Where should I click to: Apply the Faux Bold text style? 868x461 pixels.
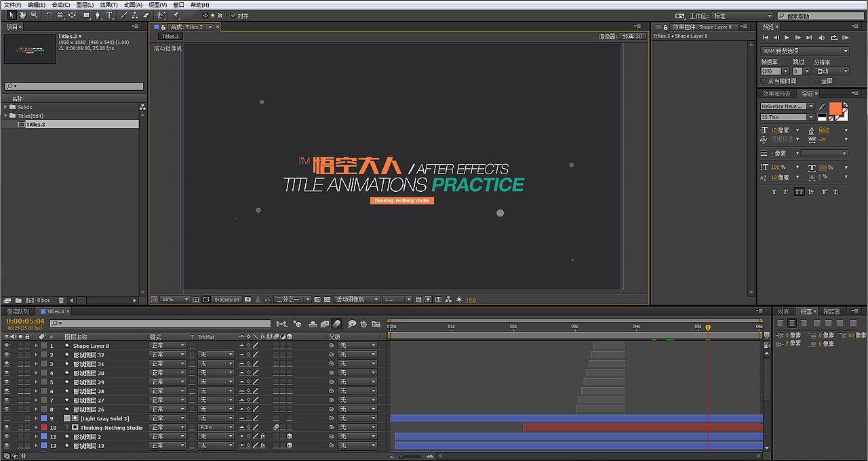pos(774,192)
